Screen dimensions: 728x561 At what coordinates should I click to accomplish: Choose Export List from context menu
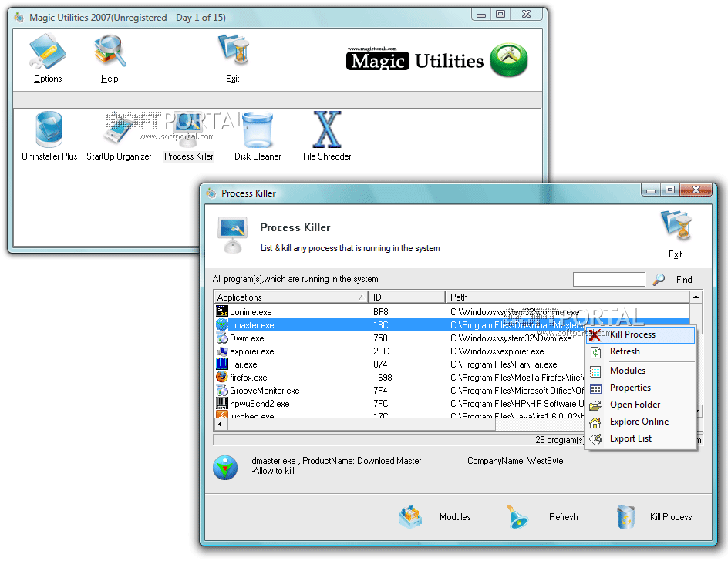pyautogui.click(x=640, y=439)
